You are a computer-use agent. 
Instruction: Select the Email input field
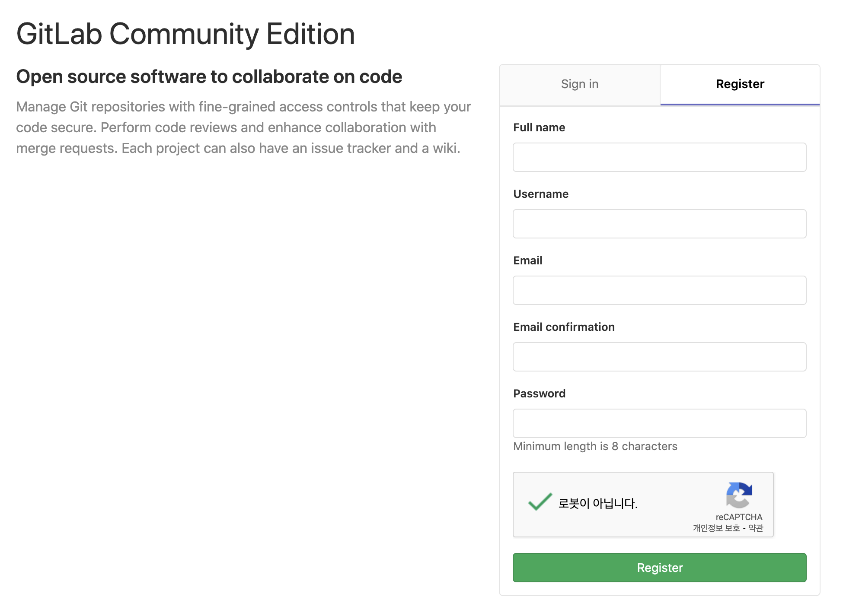(x=659, y=290)
